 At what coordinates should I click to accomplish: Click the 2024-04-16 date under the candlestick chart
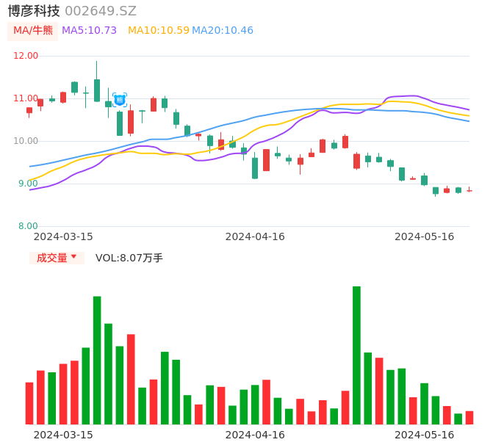255,236
